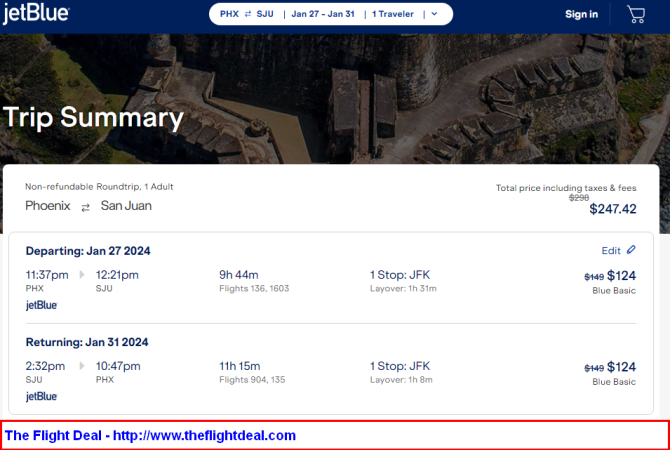Click the arrow between 11:37pm and 12:21pm
The height and width of the screenshot is (450, 670).
click(83, 275)
